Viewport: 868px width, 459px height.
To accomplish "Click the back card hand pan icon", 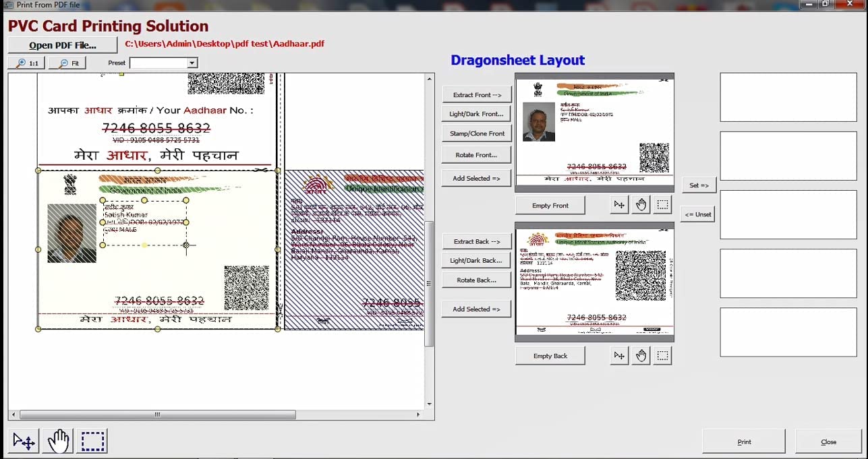I will (641, 355).
